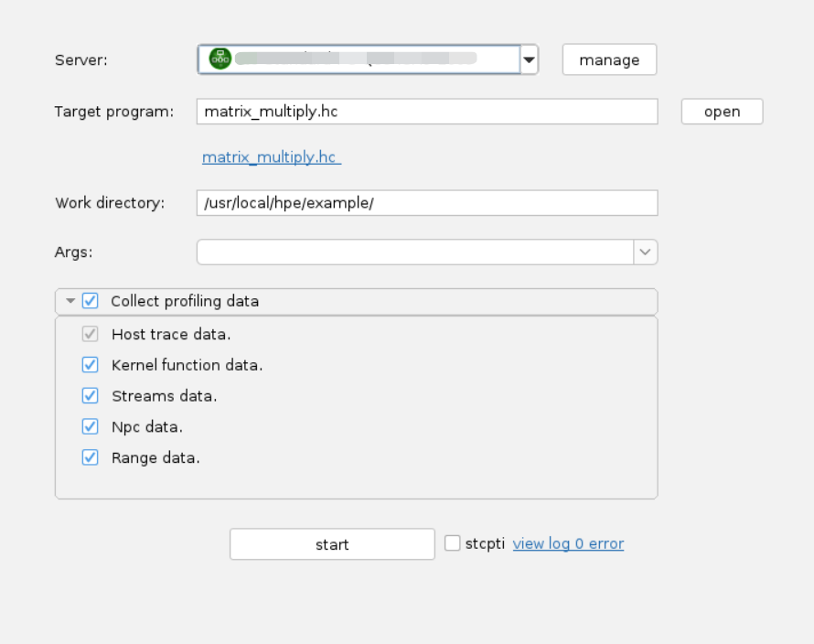Uncheck the Streams data option
The image size is (814, 644).
[91, 396]
